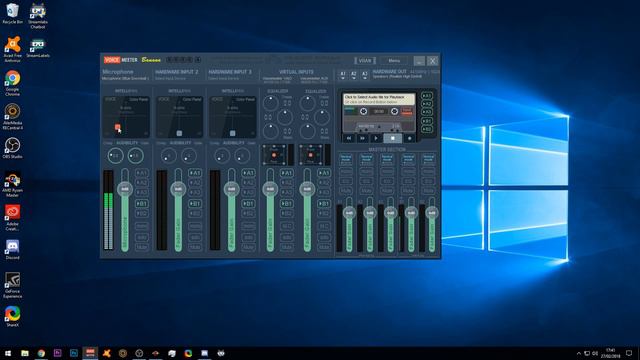Click the first master bus fader knob
The width and height of the screenshot is (640, 360).
[349, 213]
